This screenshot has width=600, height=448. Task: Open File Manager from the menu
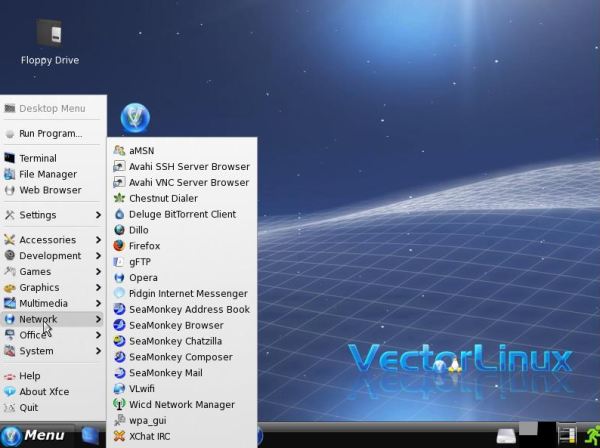(53, 174)
